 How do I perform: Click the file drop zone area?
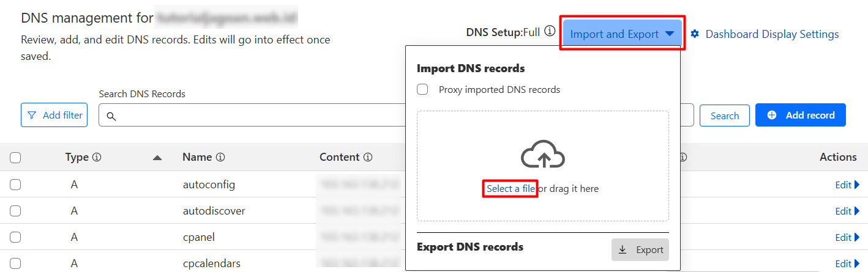coord(542,166)
